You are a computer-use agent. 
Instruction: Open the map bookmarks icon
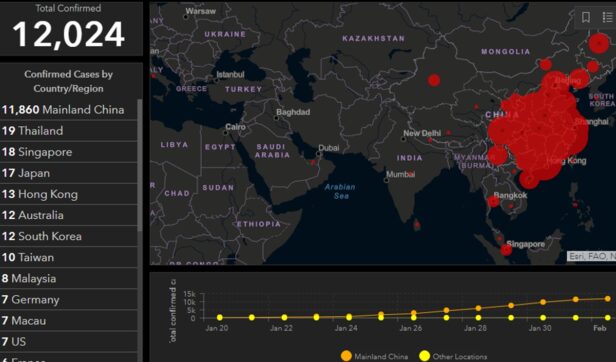(586, 17)
